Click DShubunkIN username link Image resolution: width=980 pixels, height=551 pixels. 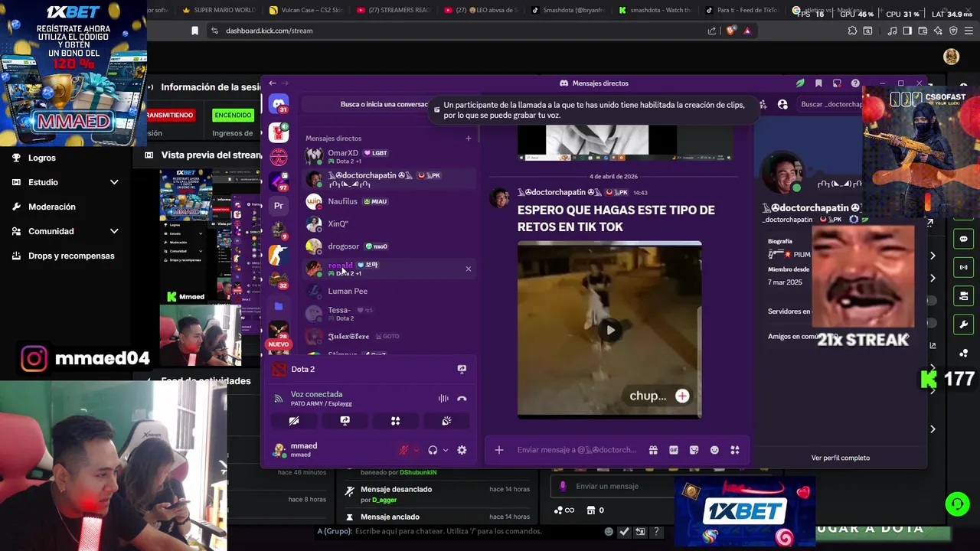coord(418,472)
